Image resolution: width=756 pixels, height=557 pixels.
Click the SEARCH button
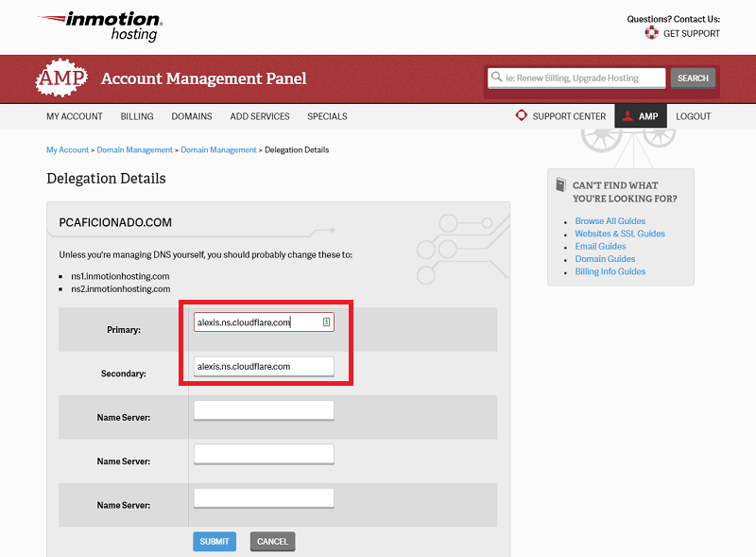[693, 78]
